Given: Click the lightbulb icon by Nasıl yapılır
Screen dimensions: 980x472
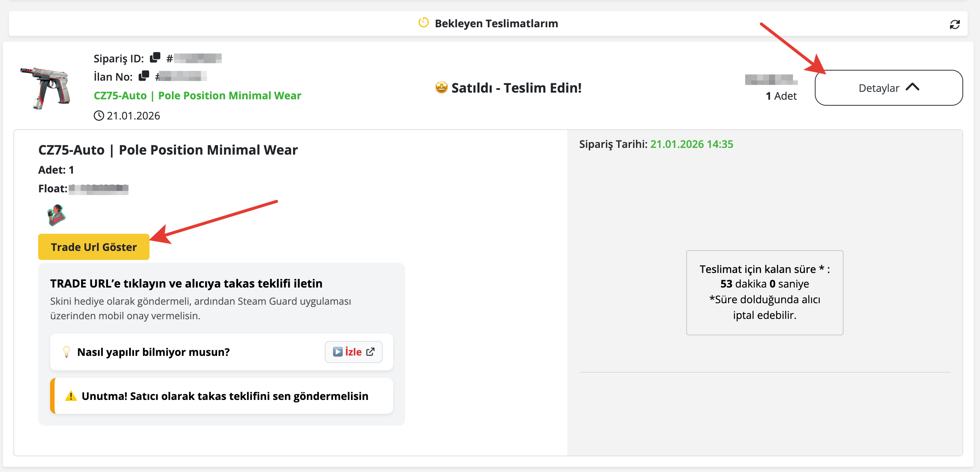Looking at the screenshot, I should [67, 352].
